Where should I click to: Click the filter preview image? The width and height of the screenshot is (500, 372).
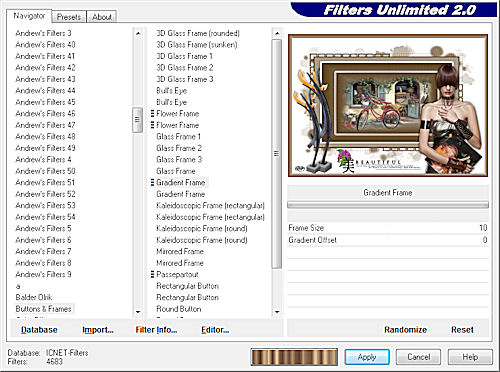point(388,105)
